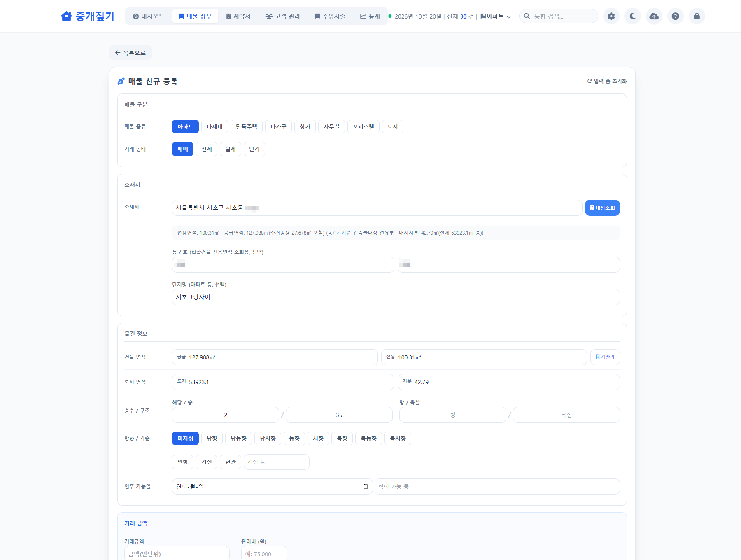This screenshot has height=560, width=741.
Task: Open help question mark icon
Action: coord(676,16)
